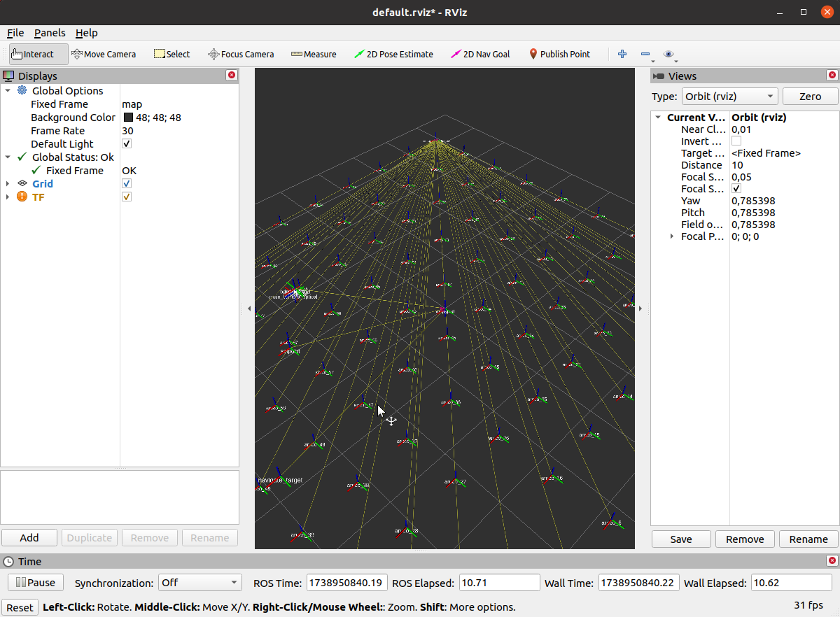Toggle the TF display checkbox
The height and width of the screenshot is (617, 840).
pyautogui.click(x=127, y=197)
